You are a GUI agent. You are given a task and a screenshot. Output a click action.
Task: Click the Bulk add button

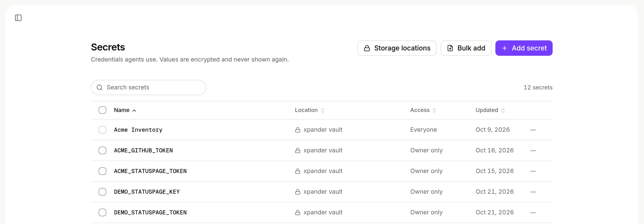click(x=466, y=48)
